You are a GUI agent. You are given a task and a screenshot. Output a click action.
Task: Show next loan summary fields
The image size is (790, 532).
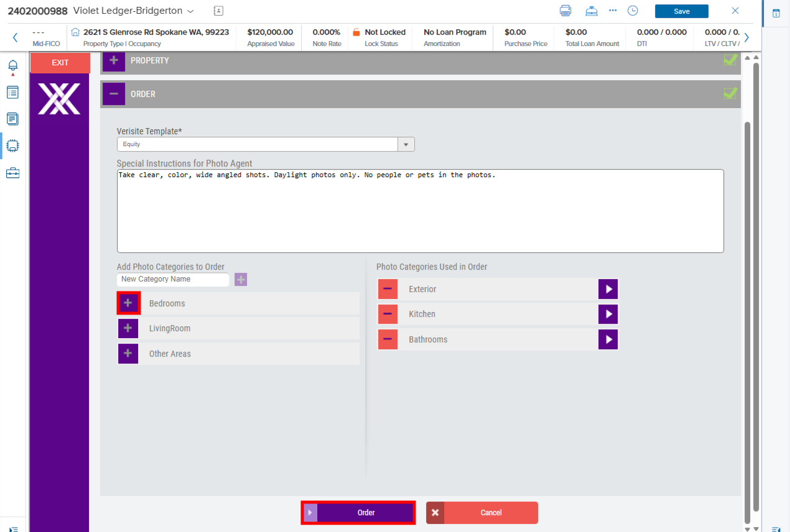click(746, 37)
